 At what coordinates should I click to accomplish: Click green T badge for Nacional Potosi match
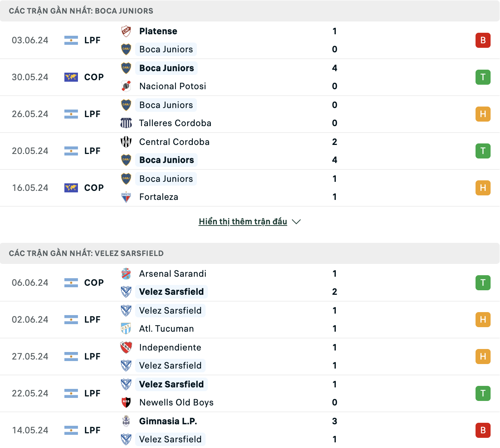483,77
